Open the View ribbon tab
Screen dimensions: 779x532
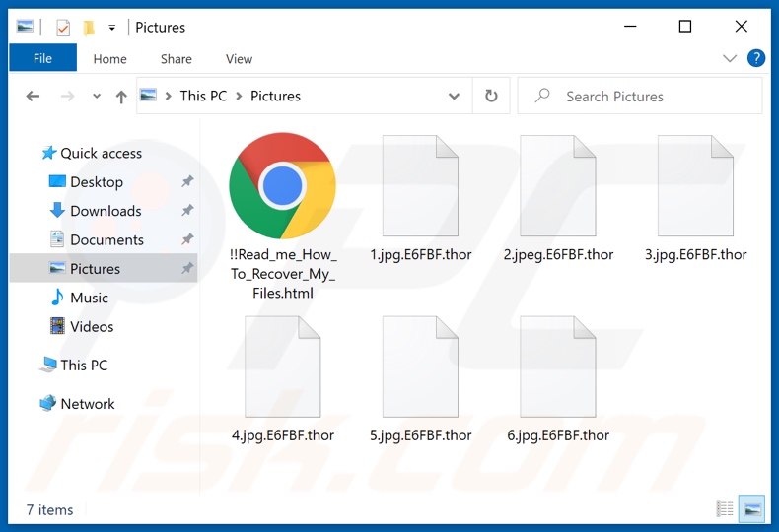coord(239,59)
